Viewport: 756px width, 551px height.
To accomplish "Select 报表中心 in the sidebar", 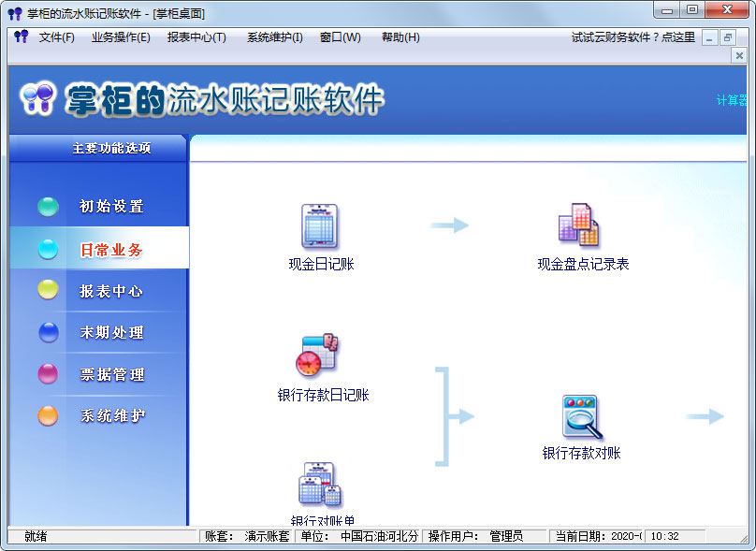I will coord(111,291).
